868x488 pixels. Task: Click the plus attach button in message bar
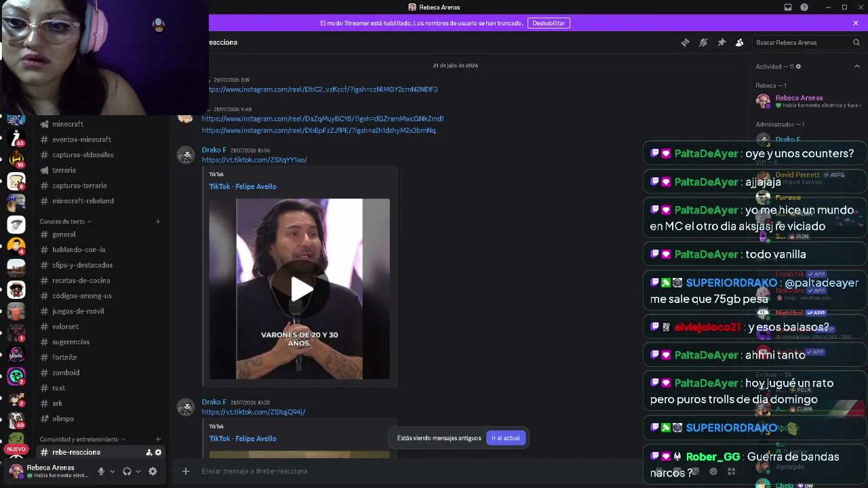click(186, 471)
